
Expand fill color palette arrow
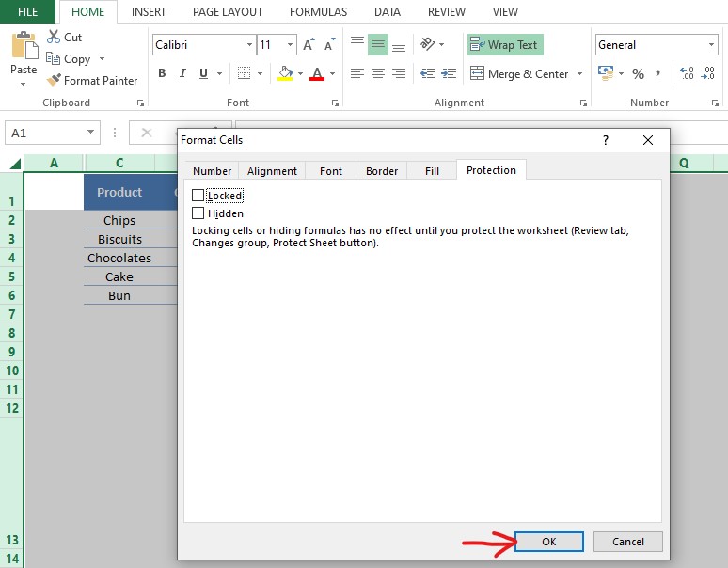click(300, 73)
